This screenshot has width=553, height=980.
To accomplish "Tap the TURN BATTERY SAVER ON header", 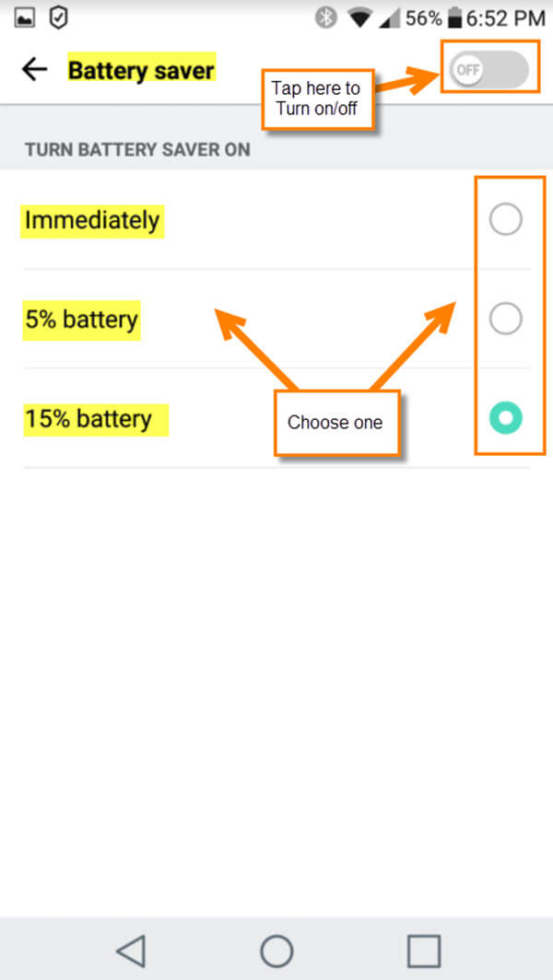I will coord(136,149).
